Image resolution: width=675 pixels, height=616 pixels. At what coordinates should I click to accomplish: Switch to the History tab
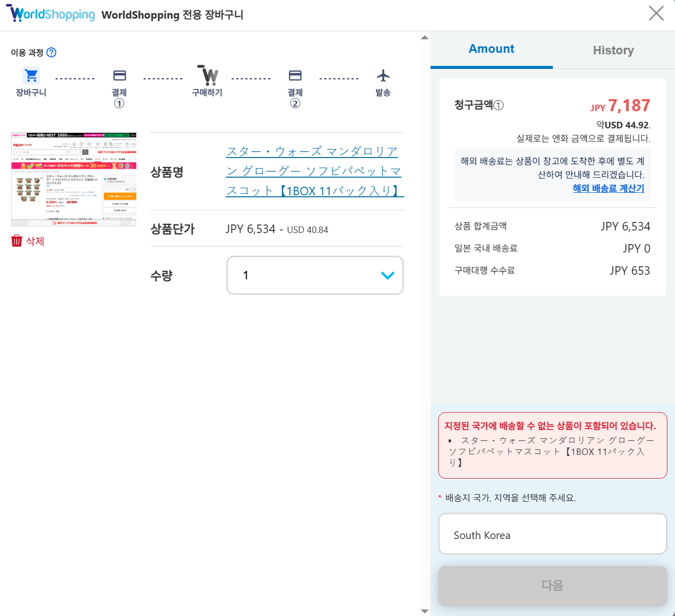(x=614, y=50)
